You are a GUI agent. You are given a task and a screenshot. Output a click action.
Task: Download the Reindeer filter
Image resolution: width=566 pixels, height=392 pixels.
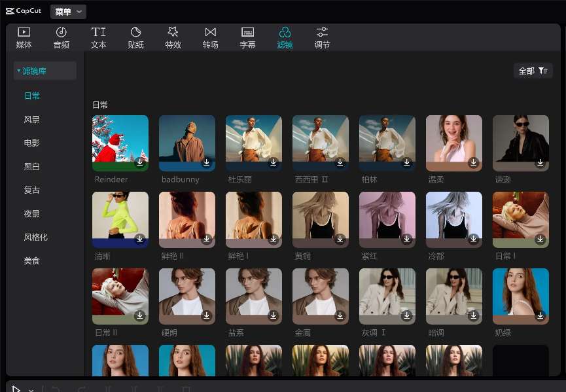[139, 162]
